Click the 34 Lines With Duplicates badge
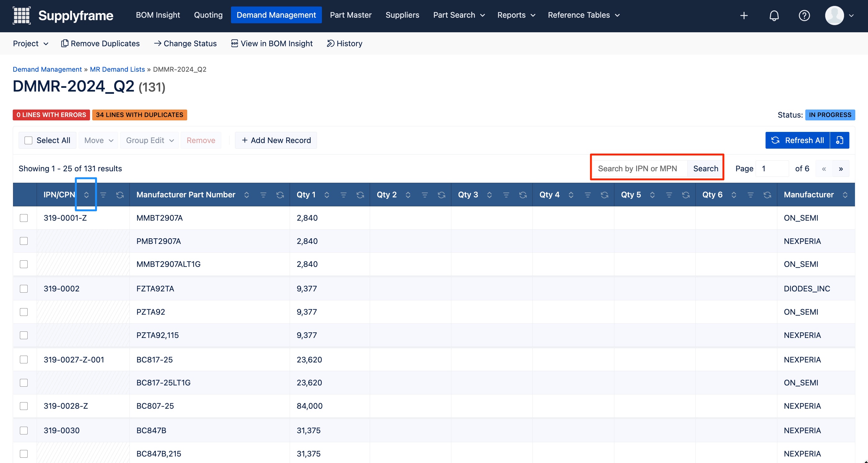The image size is (868, 463). click(x=139, y=115)
